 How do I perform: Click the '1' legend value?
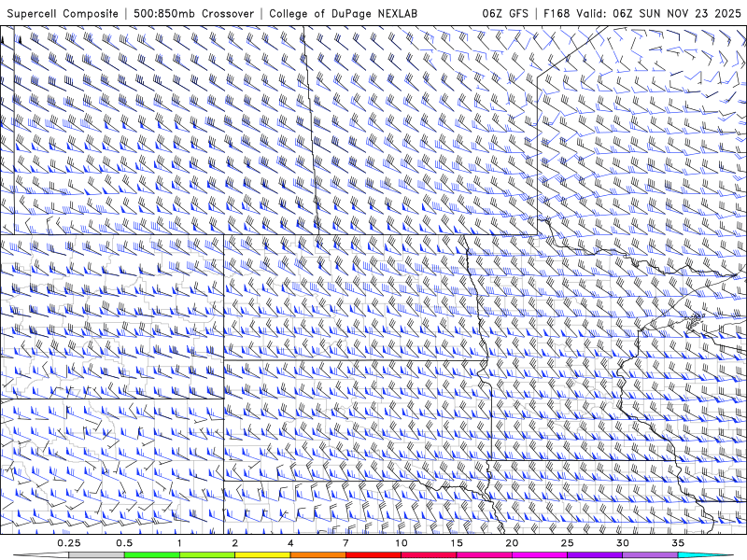[x=179, y=543]
